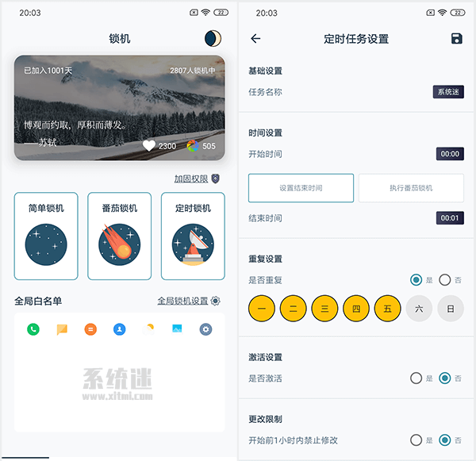Switch to the 执行番茄锁机 tab
The image size is (476, 461).
pos(411,188)
